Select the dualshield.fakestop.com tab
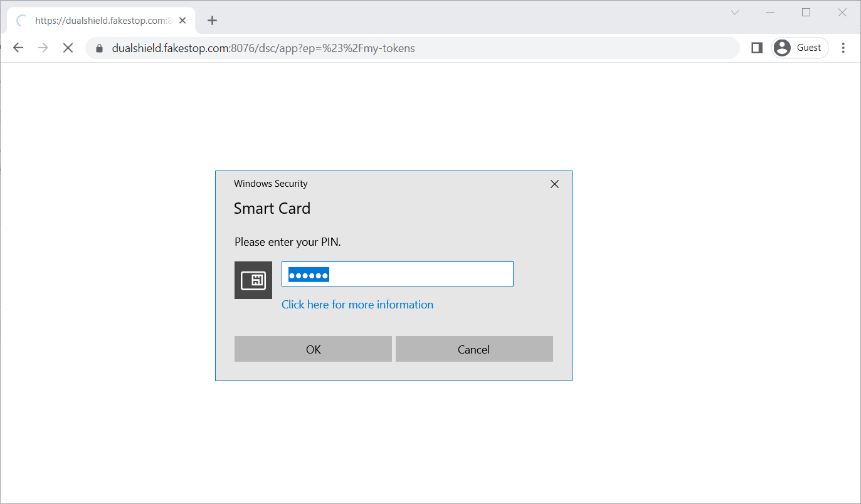 click(100, 21)
